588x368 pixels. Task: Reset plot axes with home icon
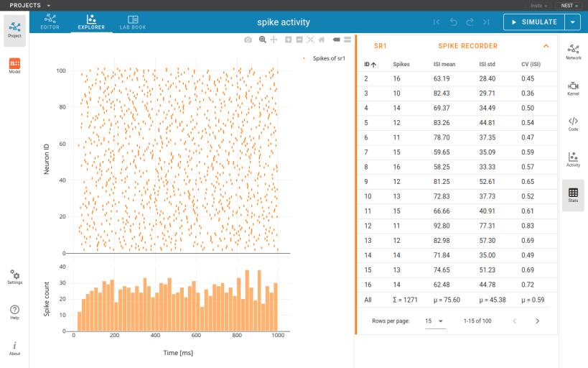pyautogui.click(x=322, y=40)
